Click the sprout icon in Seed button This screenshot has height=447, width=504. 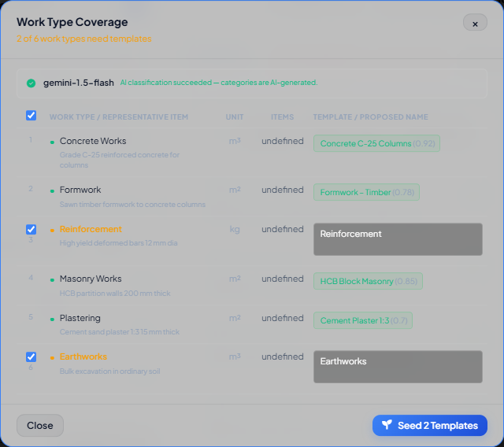pos(387,425)
